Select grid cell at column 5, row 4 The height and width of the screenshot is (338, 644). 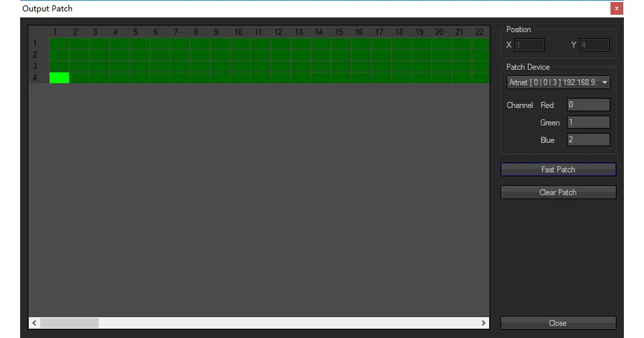pos(140,78)
